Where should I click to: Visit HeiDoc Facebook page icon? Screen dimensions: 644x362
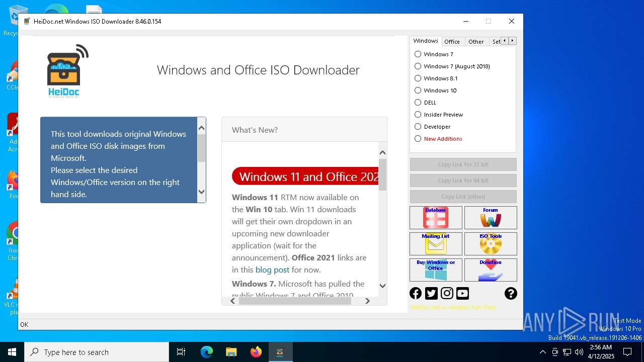[x=416, y=293]
